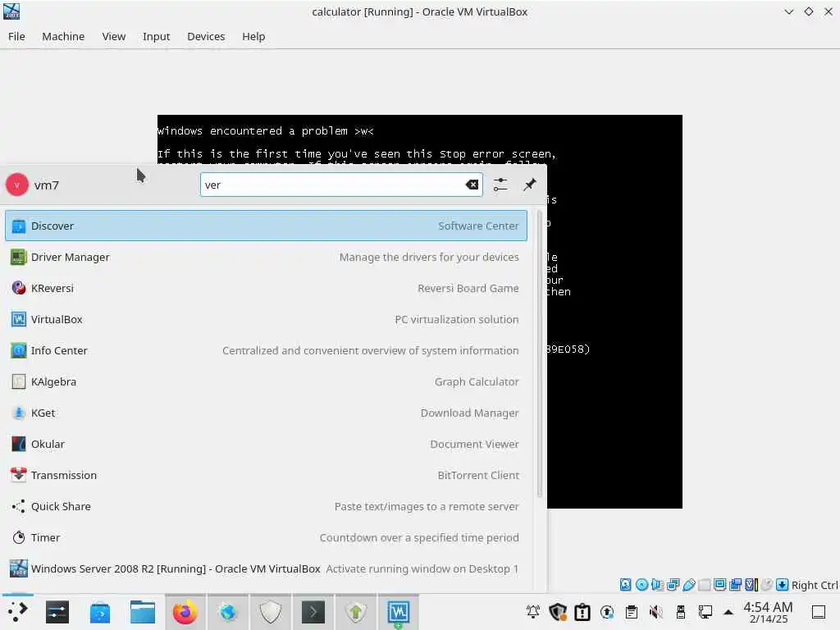Select the Timer countdown result
Image resolution: width=840 pixels, height=630 pixels.
(266, 537)
